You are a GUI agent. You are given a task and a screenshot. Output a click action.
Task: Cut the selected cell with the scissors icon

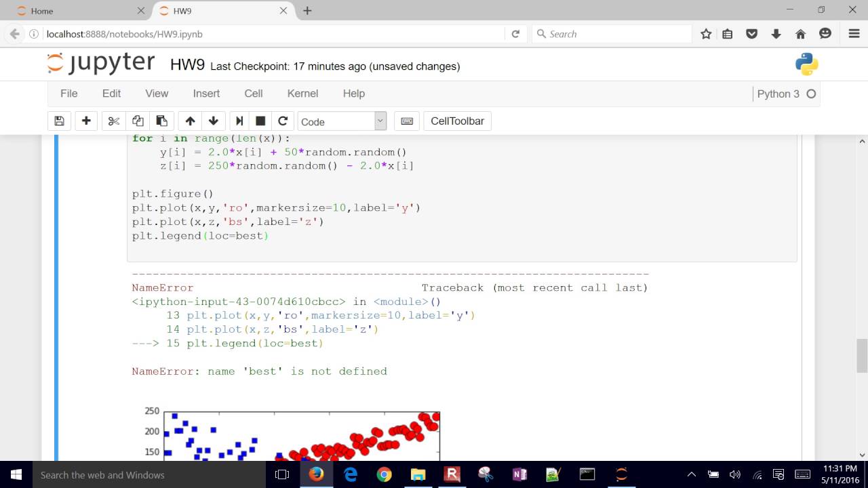click(x=114, y=121)
